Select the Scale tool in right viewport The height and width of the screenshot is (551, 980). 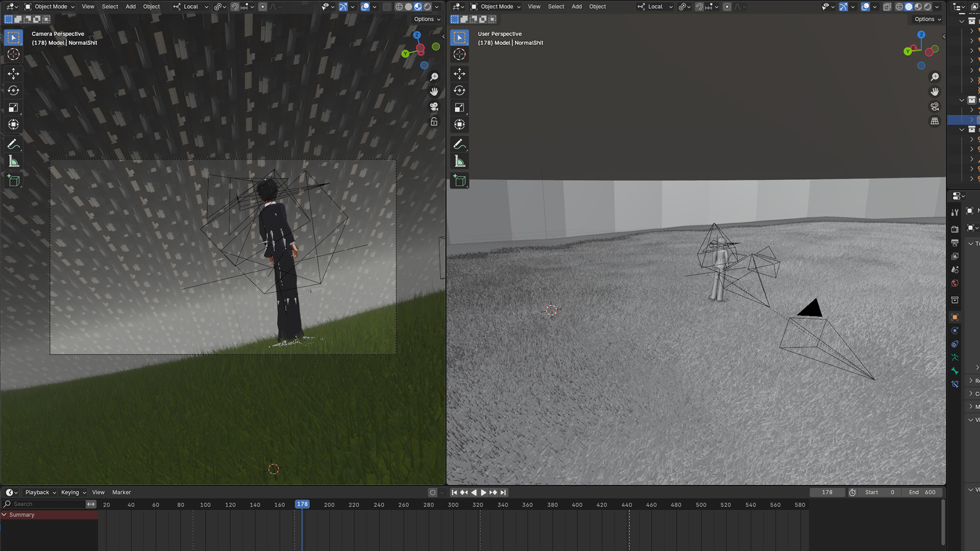pyautogui.click(x=459, y=108)
